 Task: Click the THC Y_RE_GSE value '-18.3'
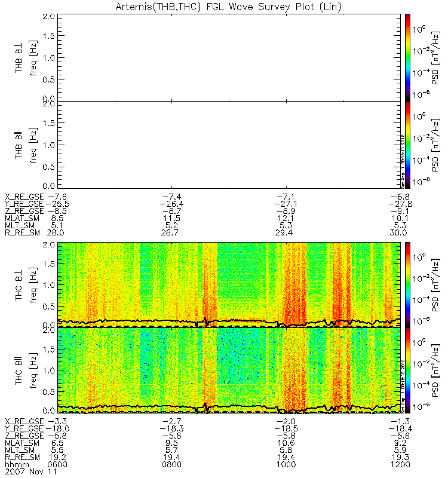(171, 429)
